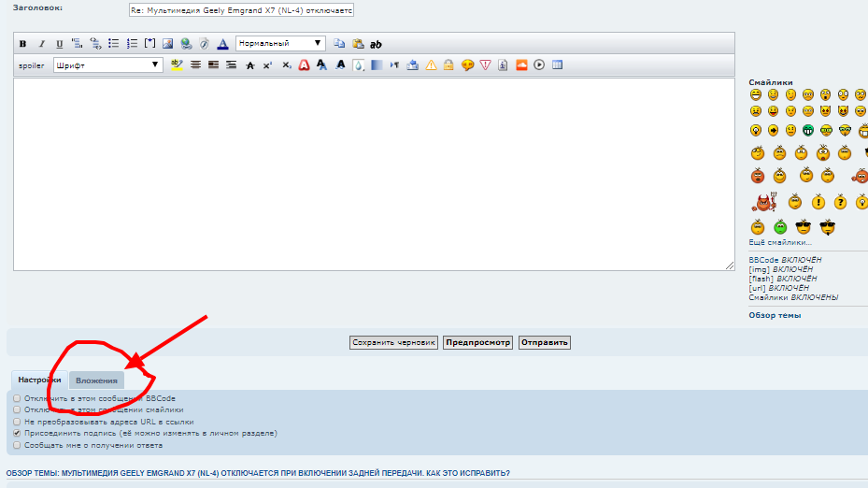The width and height of the screenshot is (868, 488).
Task: Click the yellow warning triangle icon
Action: 431,65
